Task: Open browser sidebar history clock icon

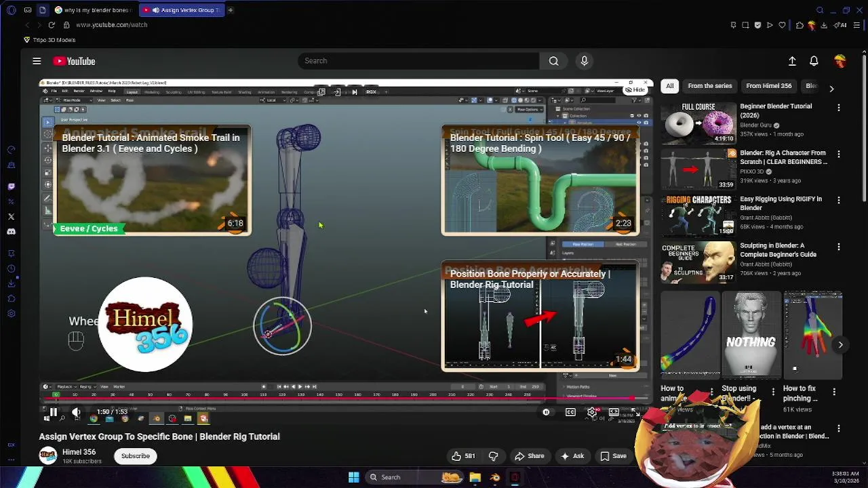Action: coord(11,268)
